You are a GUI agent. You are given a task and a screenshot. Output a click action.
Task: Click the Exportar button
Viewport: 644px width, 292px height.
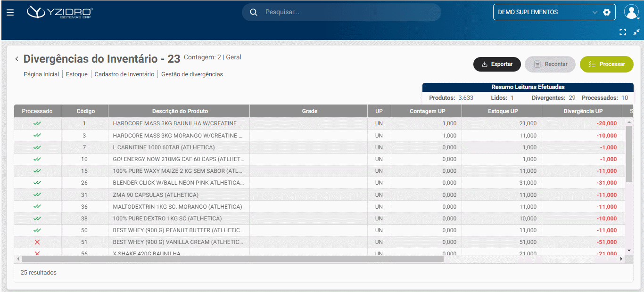(x=497, y=64)
